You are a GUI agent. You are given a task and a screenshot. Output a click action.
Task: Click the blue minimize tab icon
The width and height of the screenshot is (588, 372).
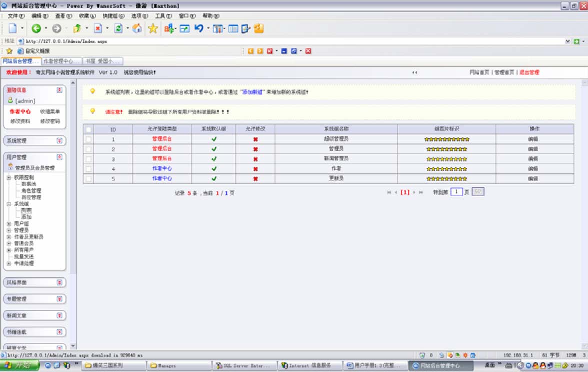pyautogui.click(x=284, y=51)
